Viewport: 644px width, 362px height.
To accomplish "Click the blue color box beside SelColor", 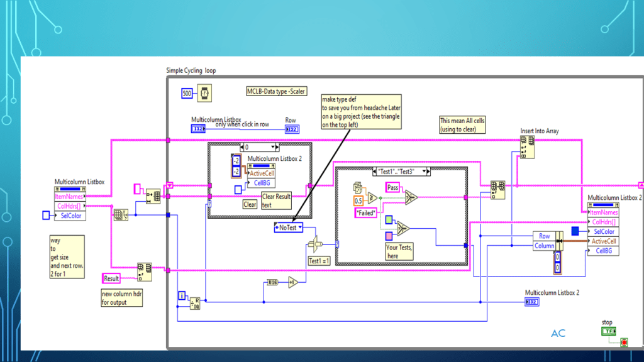I will 574,231.
